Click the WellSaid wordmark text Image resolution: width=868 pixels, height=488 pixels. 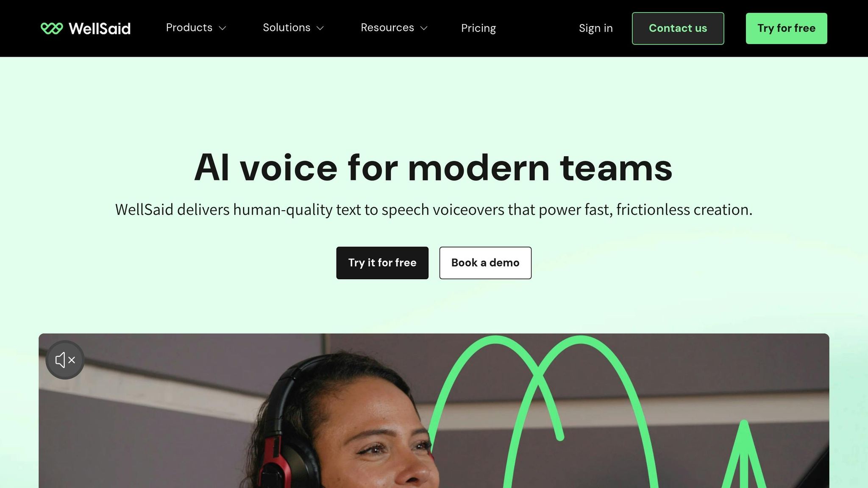pyautogui.click(x=100, y=28)
